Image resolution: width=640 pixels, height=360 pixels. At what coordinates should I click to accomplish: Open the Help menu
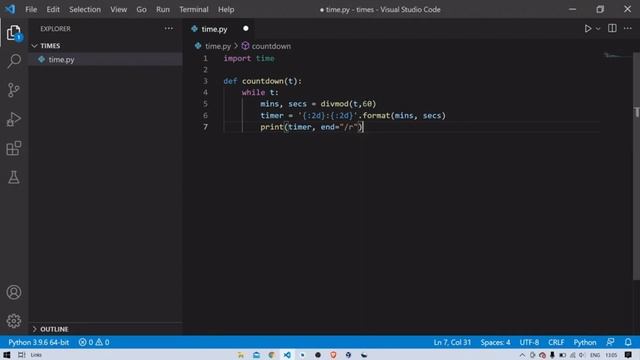pyautogui.click(x=226, y=9)
